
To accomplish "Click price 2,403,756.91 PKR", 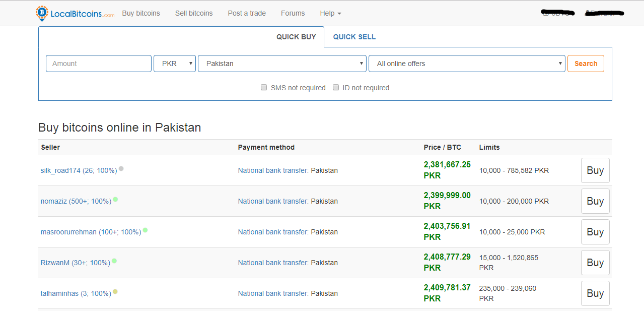I will [x=447, y=231].
